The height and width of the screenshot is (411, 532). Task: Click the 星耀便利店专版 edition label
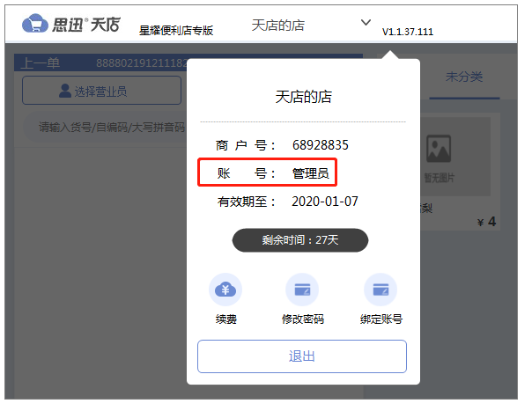[176, 31]
